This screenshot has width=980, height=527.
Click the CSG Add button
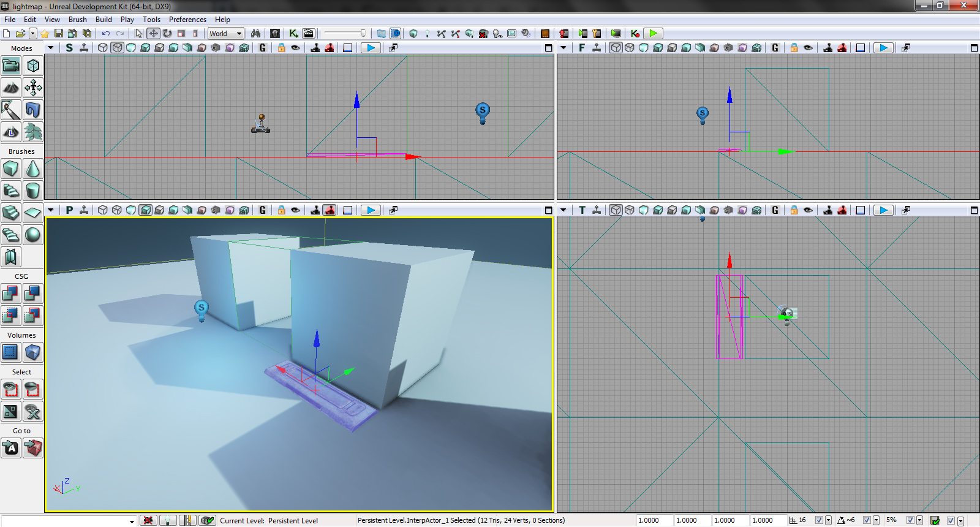point(11,294)
